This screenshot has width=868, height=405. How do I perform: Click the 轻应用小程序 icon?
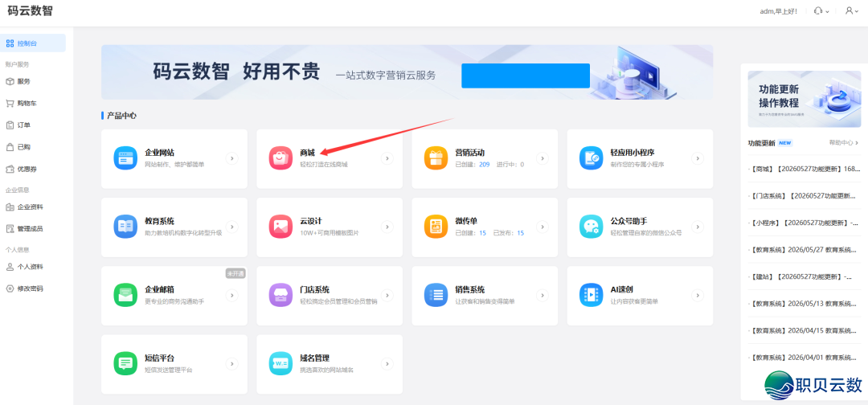pos(591,158)
